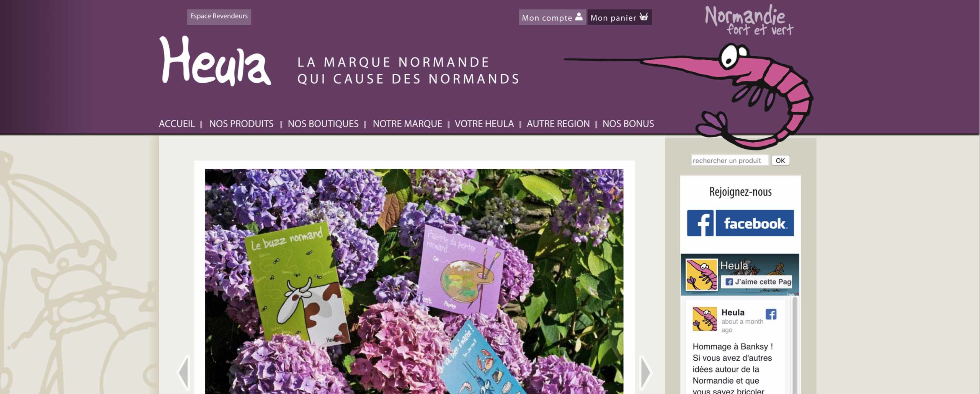Viewport: 980px width, 394px height.
Task: Open Mon panier basket icon
Action: pyautogui.click(x=644, y=17)
